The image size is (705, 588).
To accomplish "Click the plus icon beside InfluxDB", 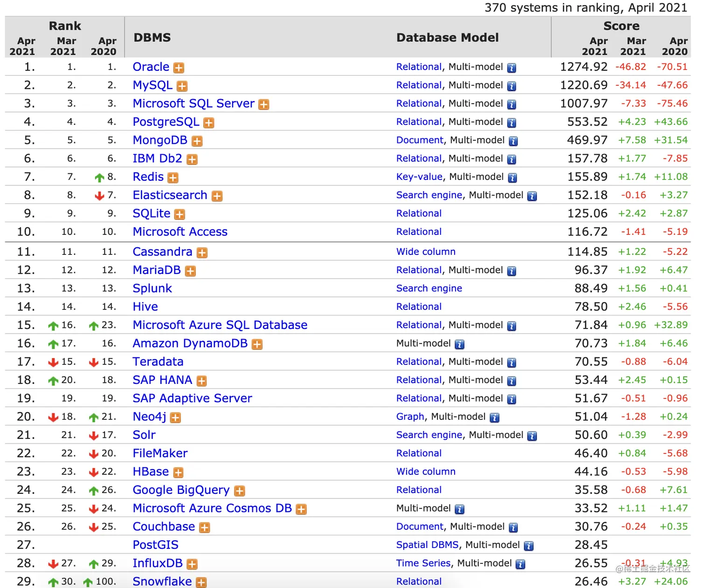I will 192,564.
